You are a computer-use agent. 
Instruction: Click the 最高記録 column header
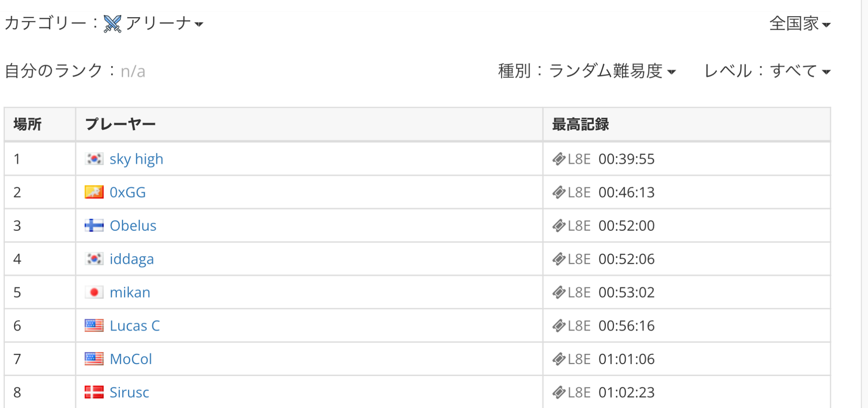point(581,124)
